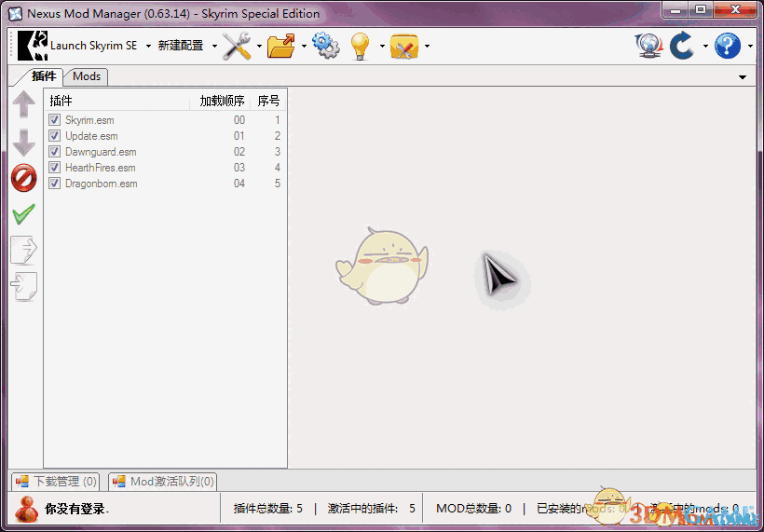Open settings with the blue gears icon

click(325, 46)
